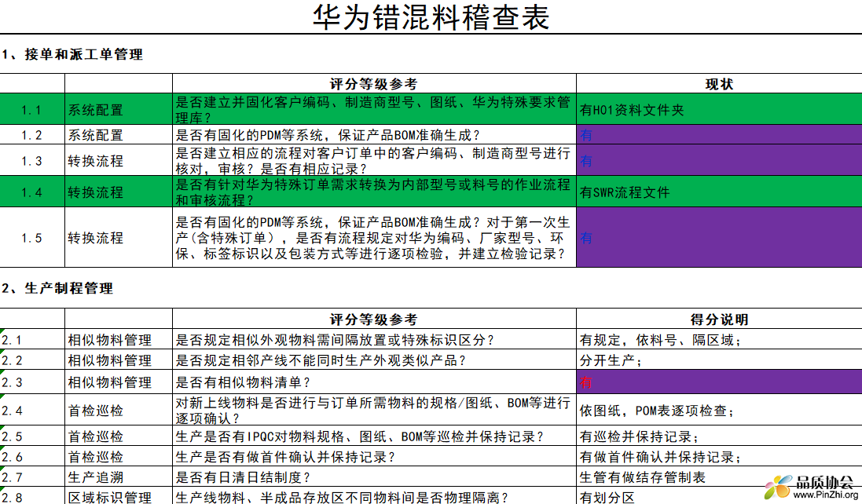Click 首检巡检 cell in row 2.5

(x=118, y=436)
